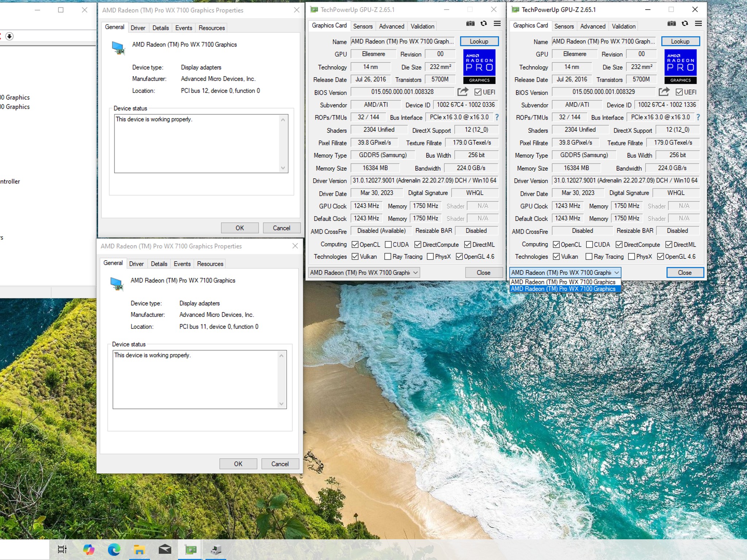The width and height of the screenshot is (747, 560).
Task: Click the Bus Interface question mark in left GPU-Z
Action: pos(497,117)
